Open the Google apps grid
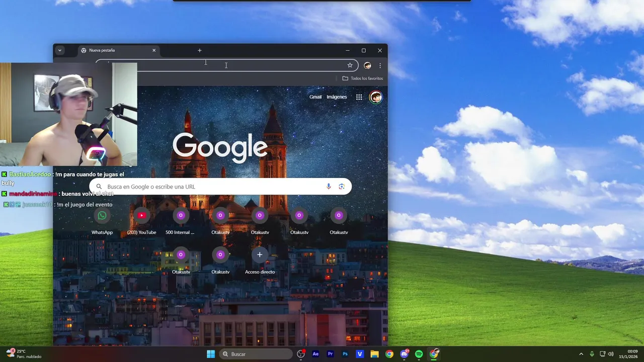The height and width of the screenshot is (362, 644). [x=359, y=97]
